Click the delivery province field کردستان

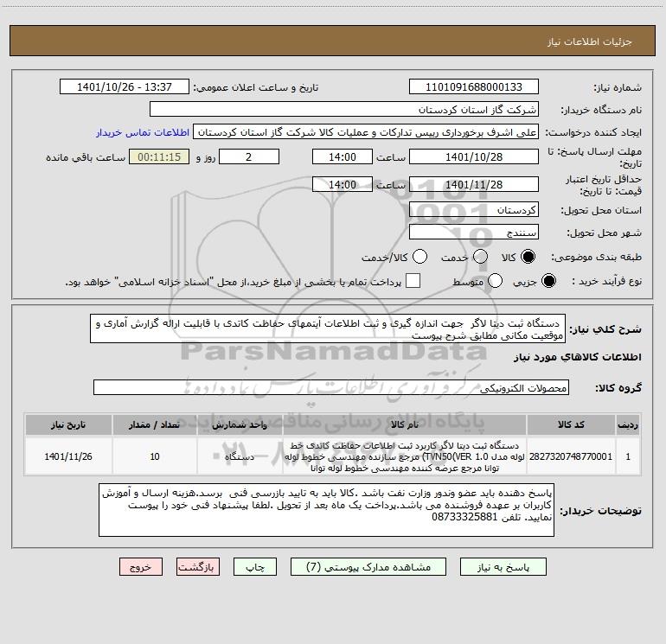474,210
